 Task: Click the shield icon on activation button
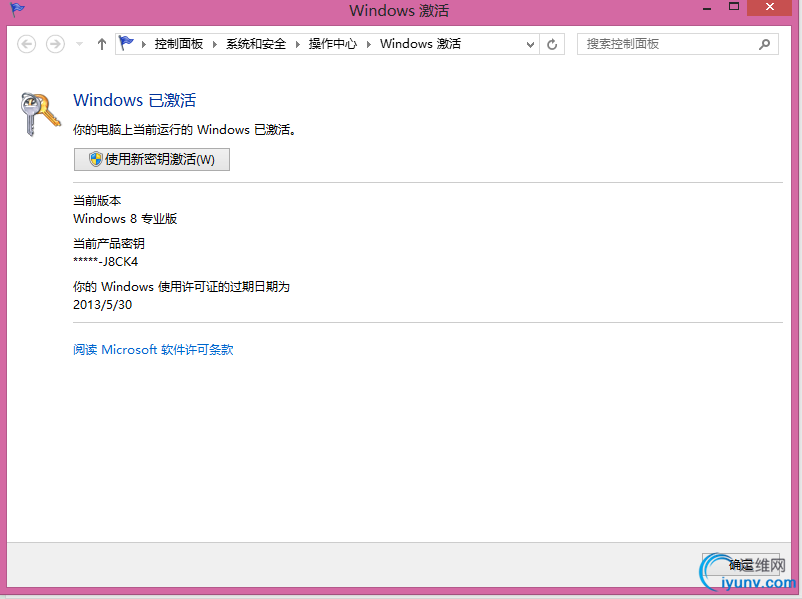tap(96, 159)
